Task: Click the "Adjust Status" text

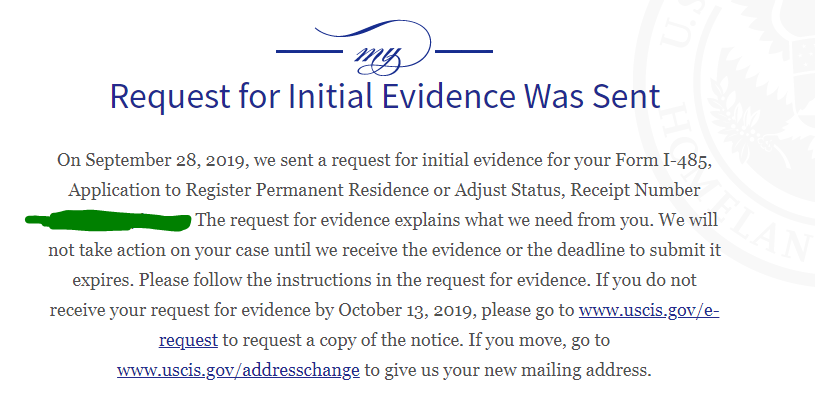Action: [507, 190]
